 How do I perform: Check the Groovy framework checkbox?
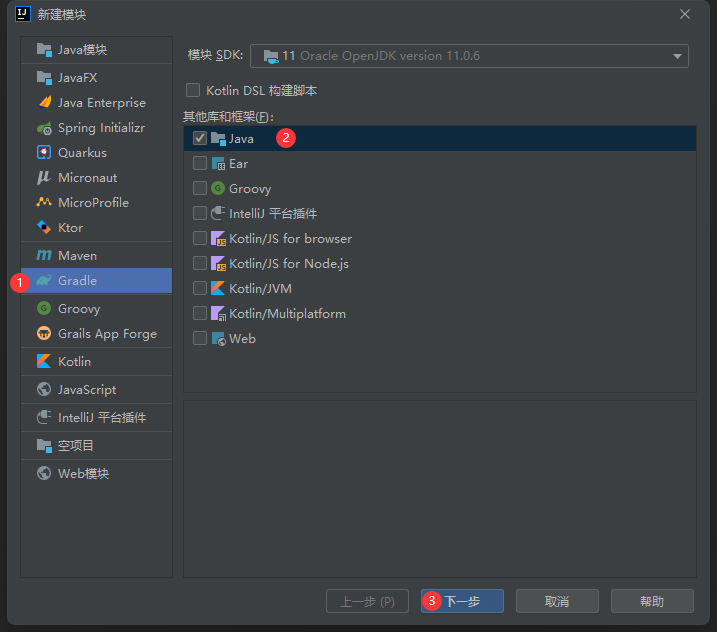coord(200,188)
